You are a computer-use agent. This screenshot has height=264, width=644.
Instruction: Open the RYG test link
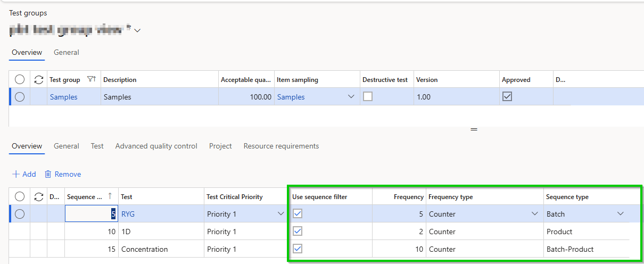[128, 214]
